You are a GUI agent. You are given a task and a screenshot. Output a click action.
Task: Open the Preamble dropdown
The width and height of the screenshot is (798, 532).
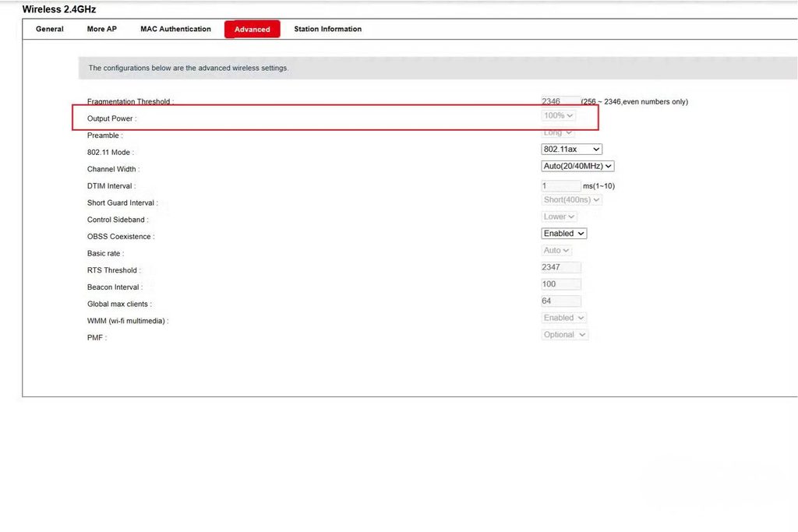pyautogui.click(x=558, y=132)
